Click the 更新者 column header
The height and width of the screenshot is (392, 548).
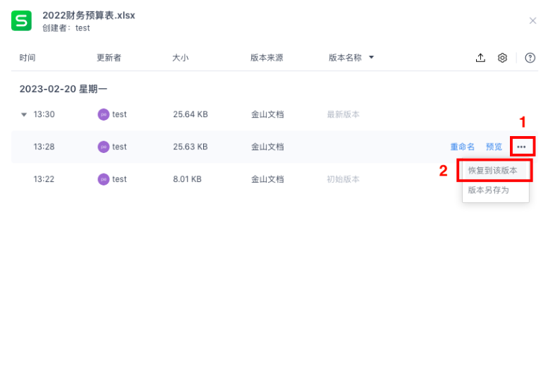[x=109, y=58]
